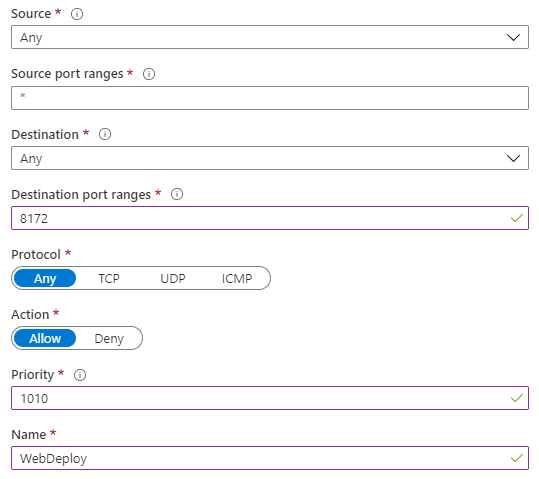Click the Source port ranges info icon
Screen dimensions: 539x479
pos(149,74)
